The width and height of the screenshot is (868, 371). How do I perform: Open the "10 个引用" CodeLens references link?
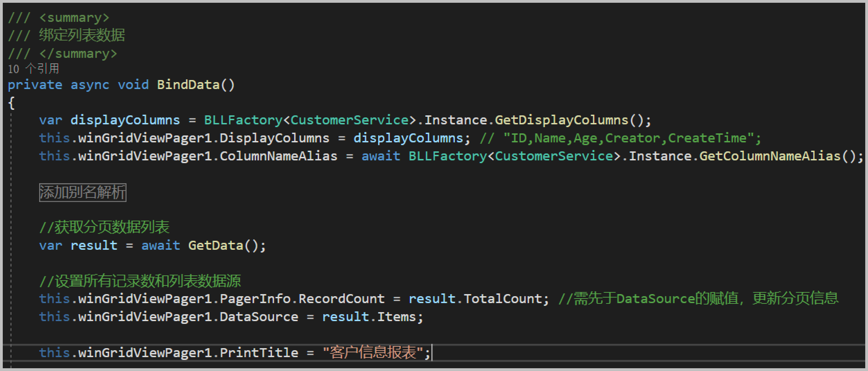click(34, 69)
